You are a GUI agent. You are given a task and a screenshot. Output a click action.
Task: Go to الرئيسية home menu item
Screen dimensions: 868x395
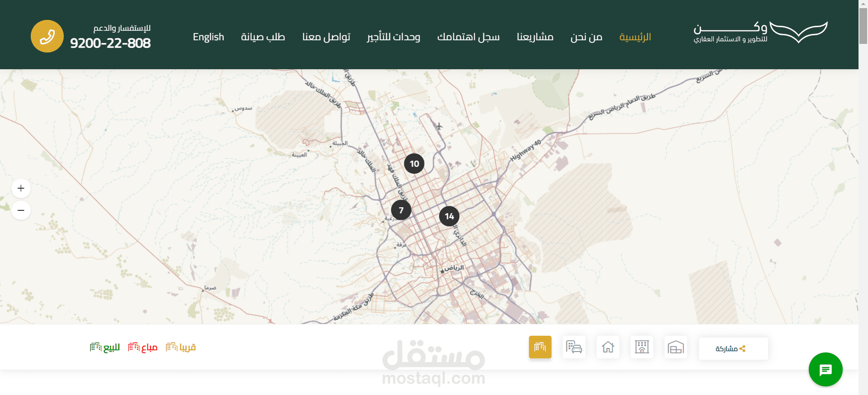635,37
